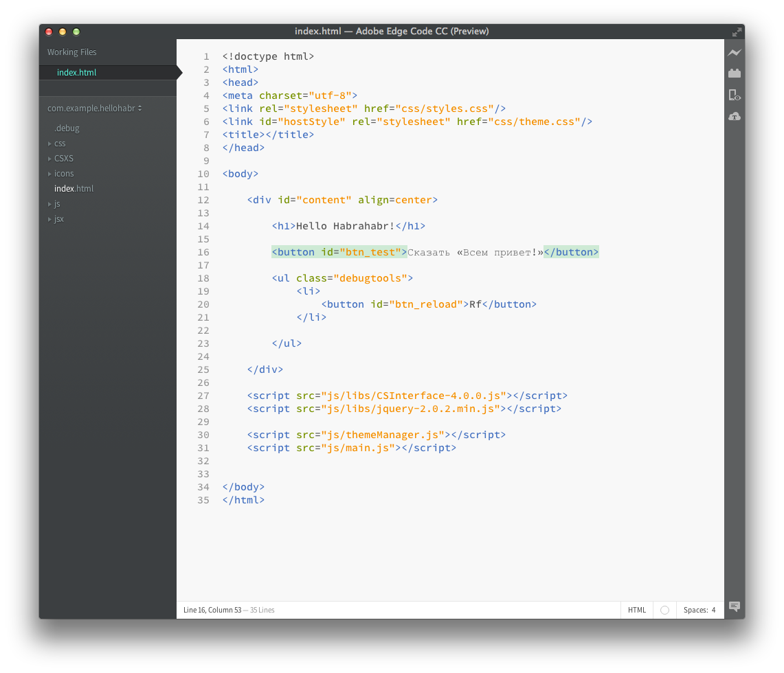The image size is (784, 673).
Task: Click the closing </html> tag on line 35
Action: [x=243, y=500]
